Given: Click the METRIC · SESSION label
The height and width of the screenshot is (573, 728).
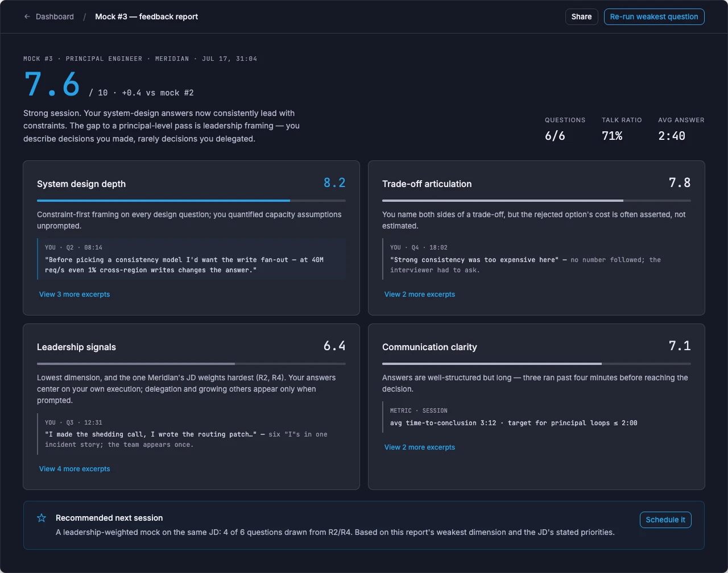Looking at the screenshot, I should point(419,410).
